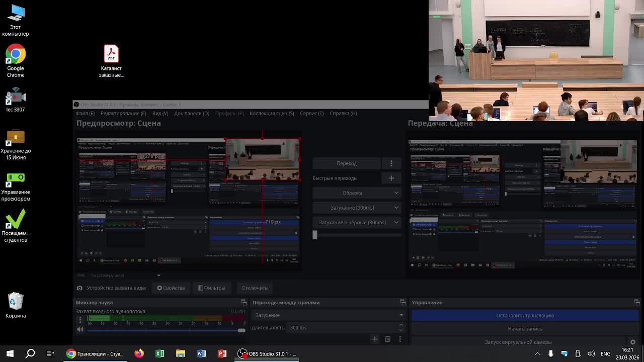644x362 pixels.
Task: Switch to Chrome Трансляции window in taskbar
Action: (x=95, y=353)
